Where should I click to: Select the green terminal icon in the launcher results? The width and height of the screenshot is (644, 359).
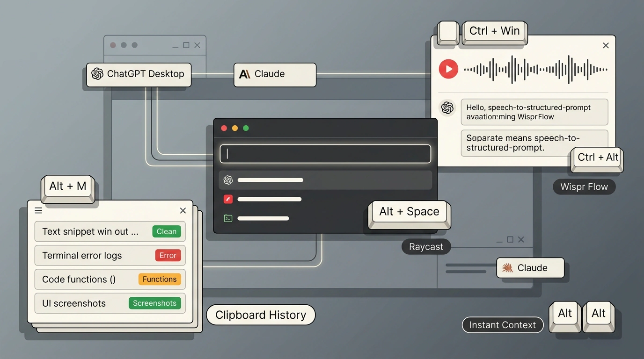[x=228, y=218]
